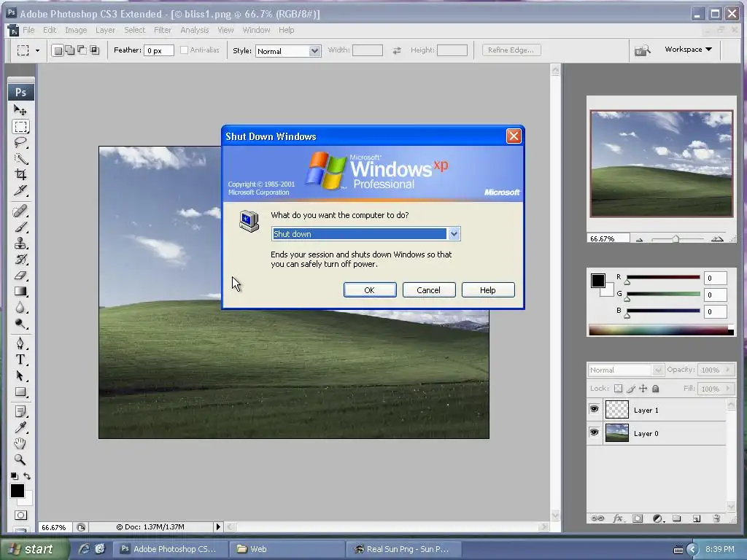
Task: Choose Subtract from selection mode
Action: 82,50
